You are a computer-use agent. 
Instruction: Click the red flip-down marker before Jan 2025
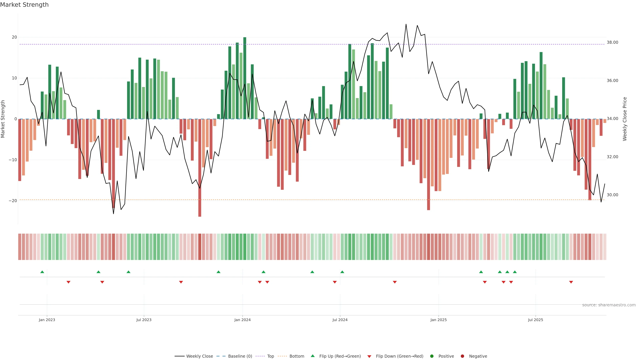pos(395,282)
